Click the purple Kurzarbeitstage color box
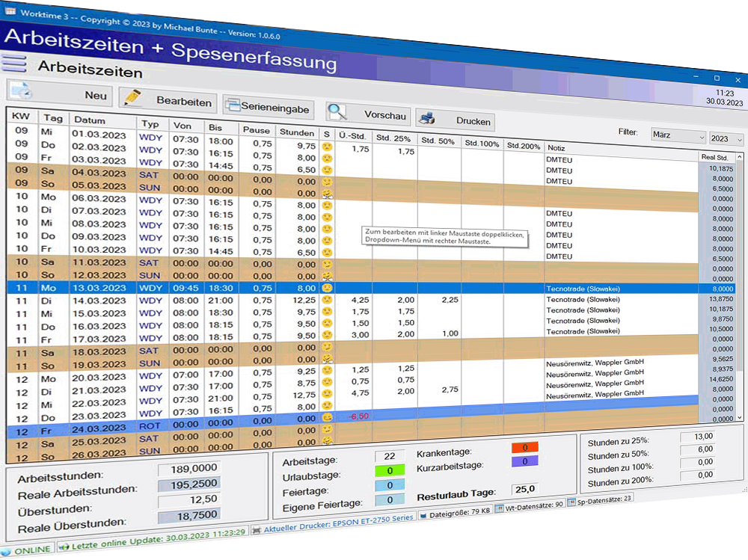Image resolution: width=748 pixels, height=560 pixels. [525, 461]
